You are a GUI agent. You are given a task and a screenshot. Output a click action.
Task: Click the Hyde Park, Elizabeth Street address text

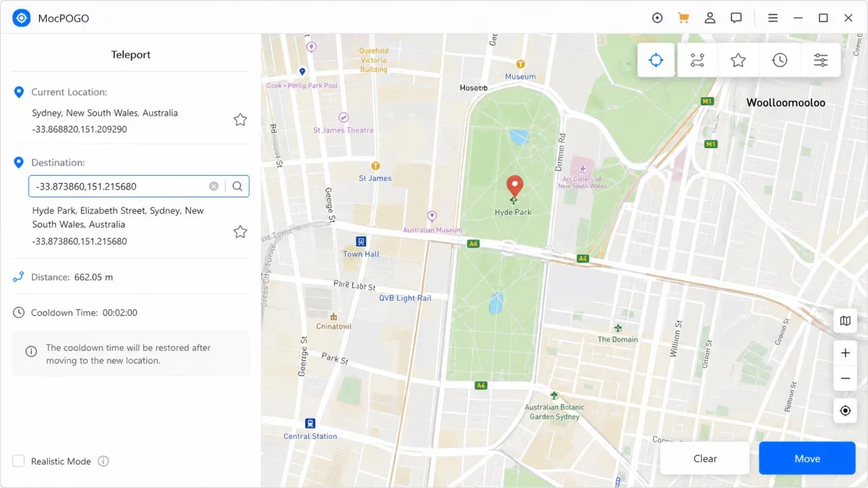pos(118,218)
